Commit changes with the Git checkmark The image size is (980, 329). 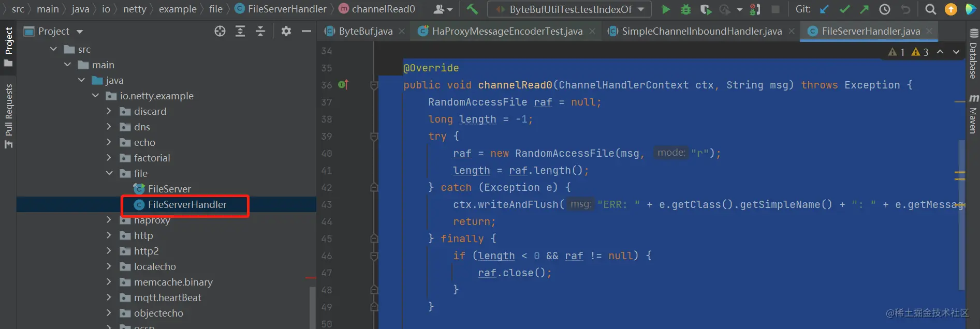(x=845, y=9)
